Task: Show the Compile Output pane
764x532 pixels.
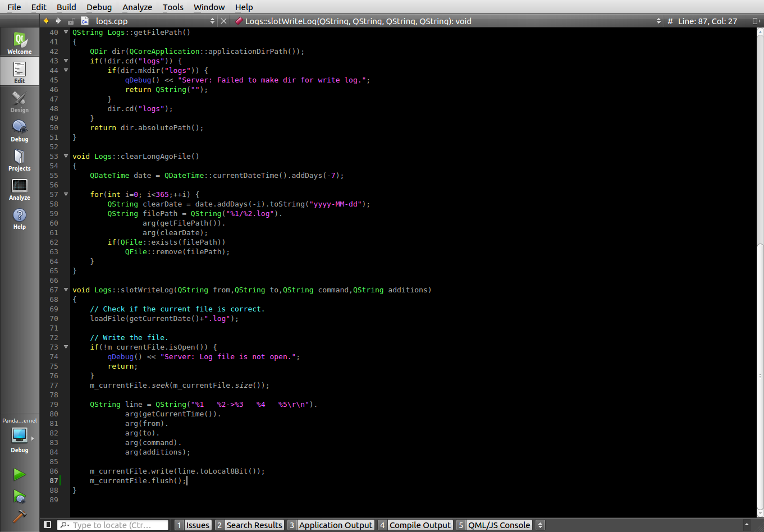Action: (x=415, y=525)
